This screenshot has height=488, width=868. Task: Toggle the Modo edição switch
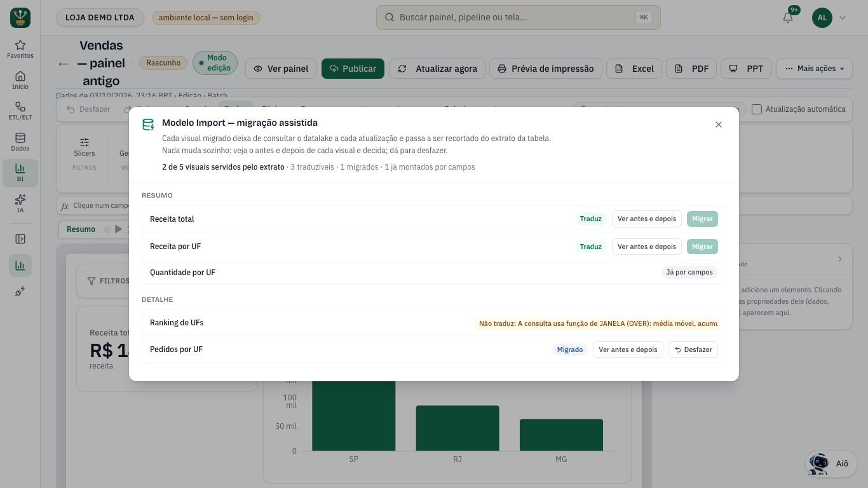click(x=215, y=63)
